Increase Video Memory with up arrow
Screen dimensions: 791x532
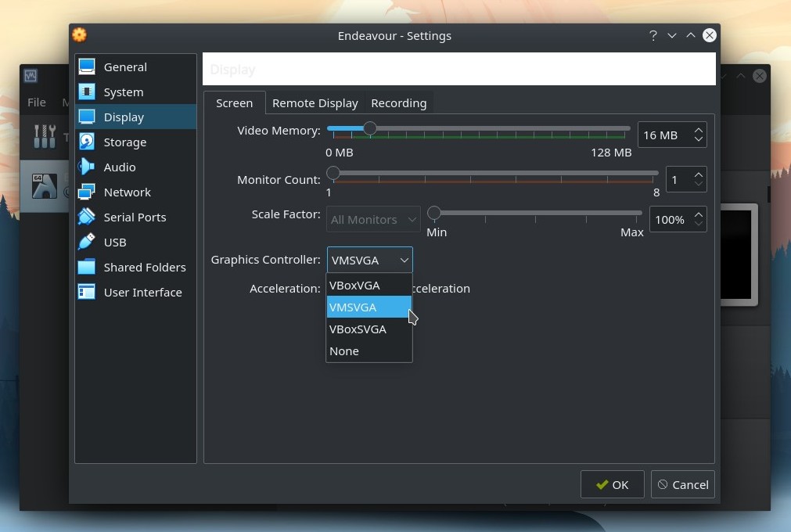[698, 130]
